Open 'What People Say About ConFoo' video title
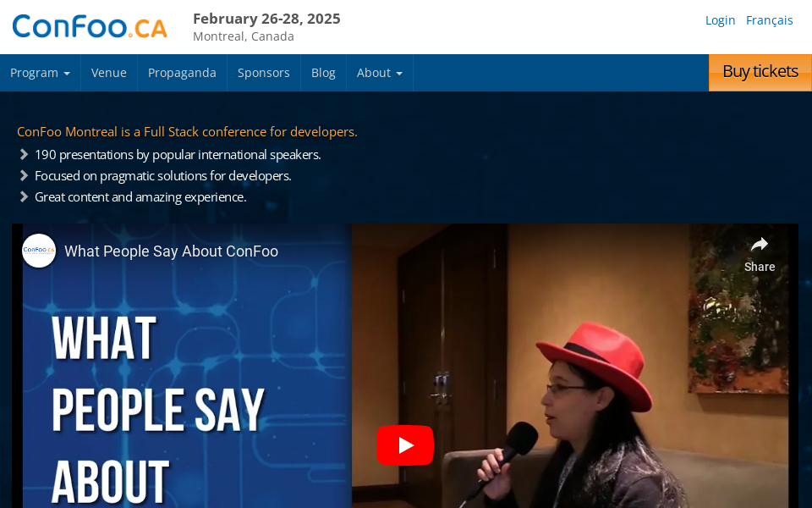812x508 pixels. tap(171, 251)
